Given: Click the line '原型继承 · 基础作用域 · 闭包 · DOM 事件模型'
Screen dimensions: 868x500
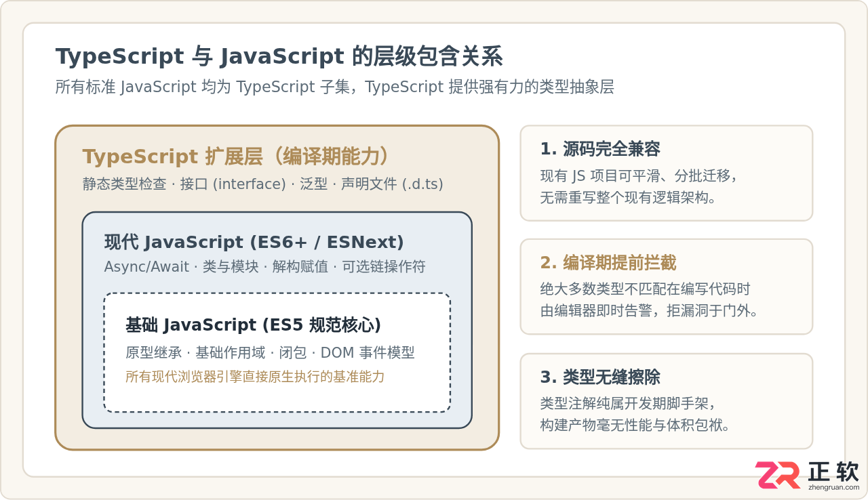Looking at the screenshot, I should 270,353.
